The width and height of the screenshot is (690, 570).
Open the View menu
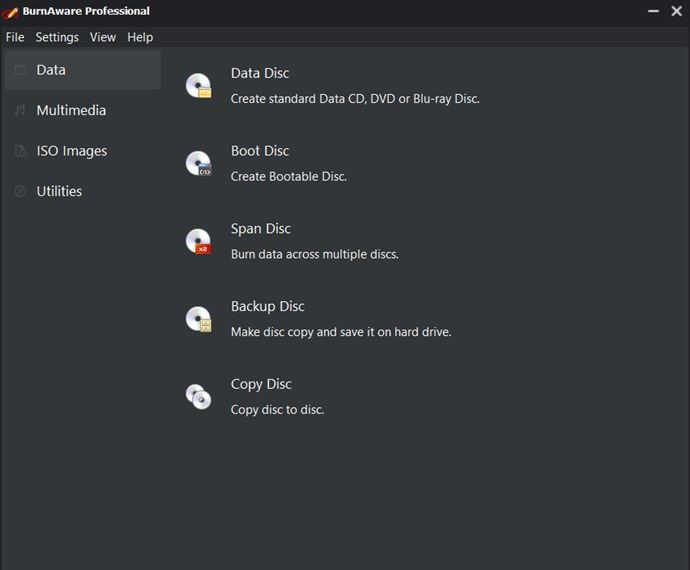click(x=103, y=37)
